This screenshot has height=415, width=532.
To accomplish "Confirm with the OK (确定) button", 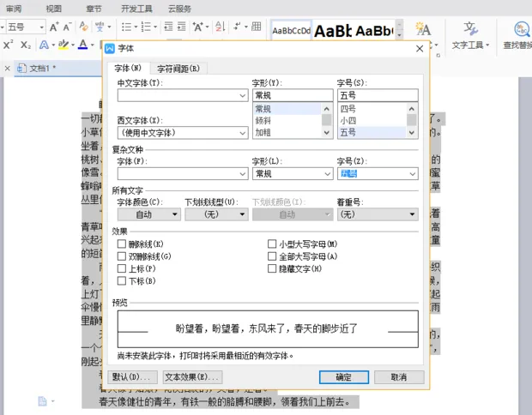I will (x=344, y=377).
